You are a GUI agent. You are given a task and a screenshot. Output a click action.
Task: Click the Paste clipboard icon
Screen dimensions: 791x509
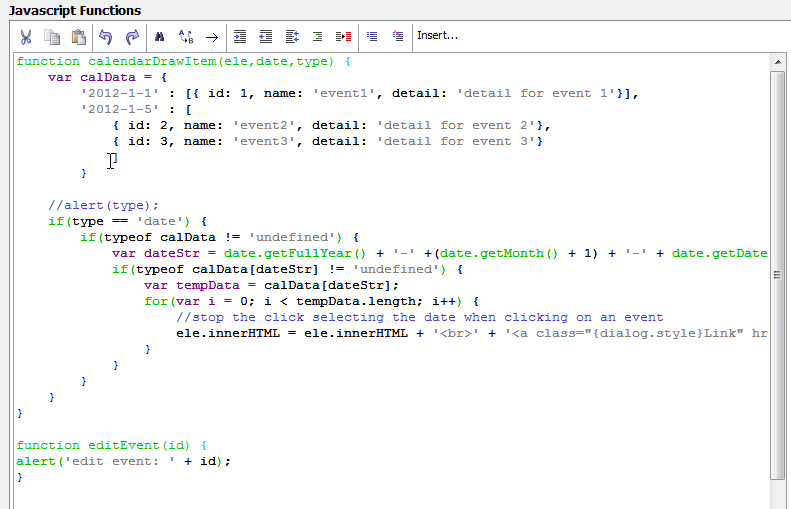78,37
